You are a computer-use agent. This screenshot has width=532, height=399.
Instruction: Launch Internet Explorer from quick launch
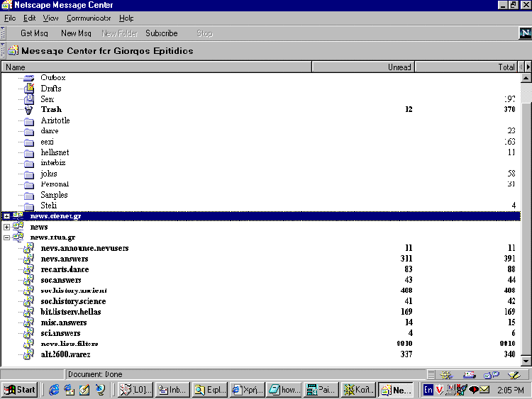(54, 390)
